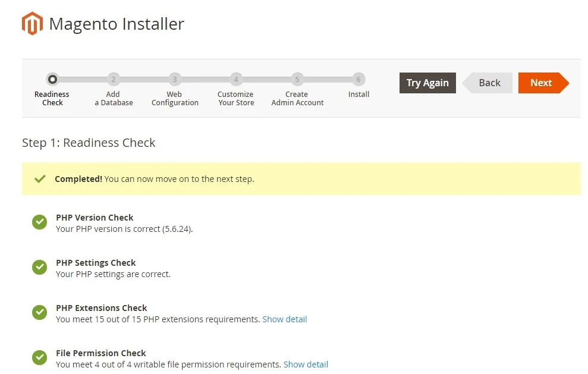Click the PHP Version Check success icon
Image resolution: width=588 pixels, height=374 pixels.
39,222
